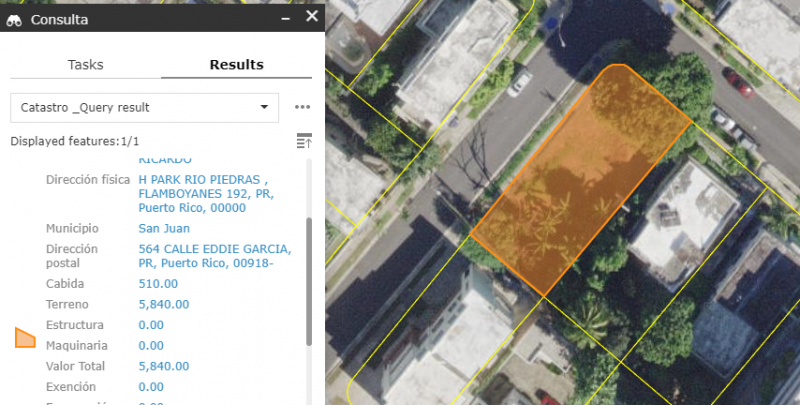Click the Cabida value 510.00
The height and width of the screenshot is (405, 800).
coord(158,283)
